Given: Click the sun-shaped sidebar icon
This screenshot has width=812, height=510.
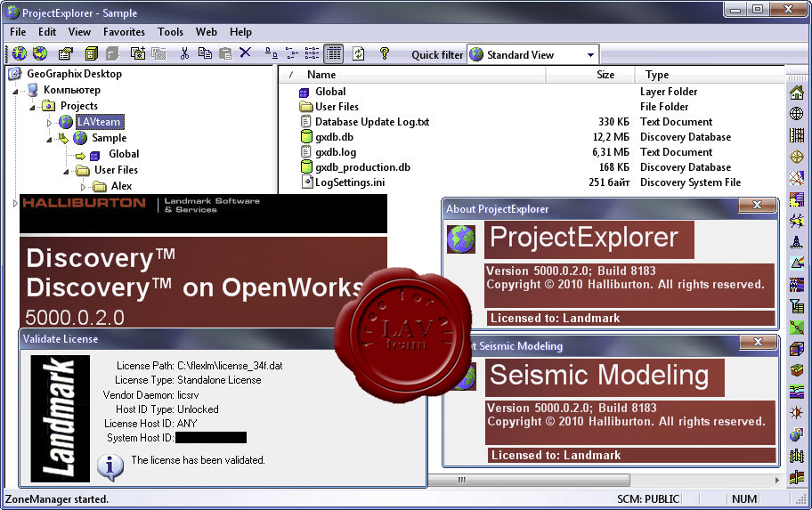Looking at the screenshot, I should click(797, 413).
